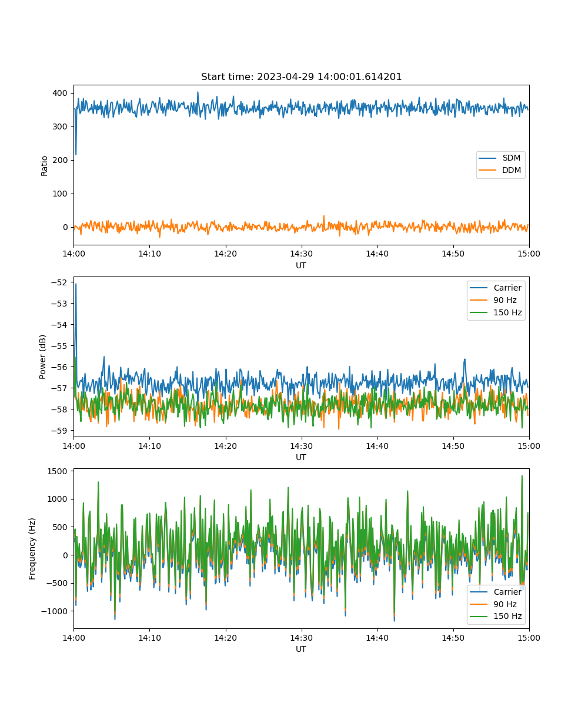Click the blue SDM legend line sample
This screenshot has height=706, width=588.
click(x=488, y=158)
